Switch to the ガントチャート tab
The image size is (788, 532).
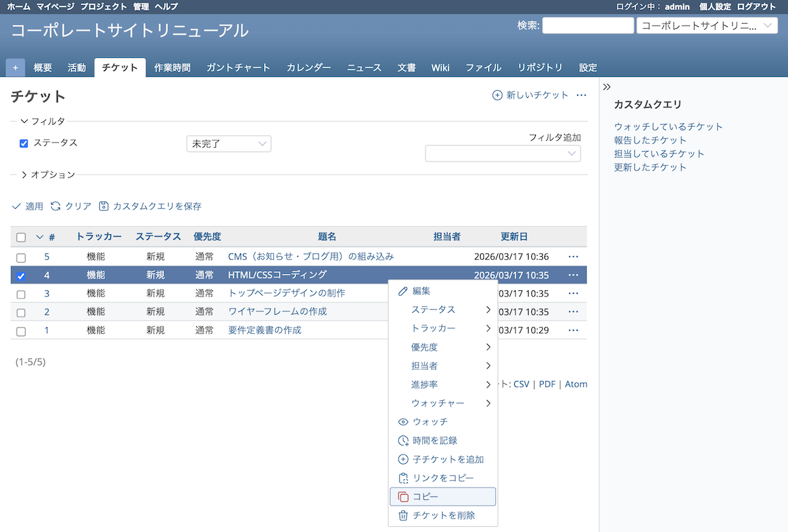tap(238, 68)
